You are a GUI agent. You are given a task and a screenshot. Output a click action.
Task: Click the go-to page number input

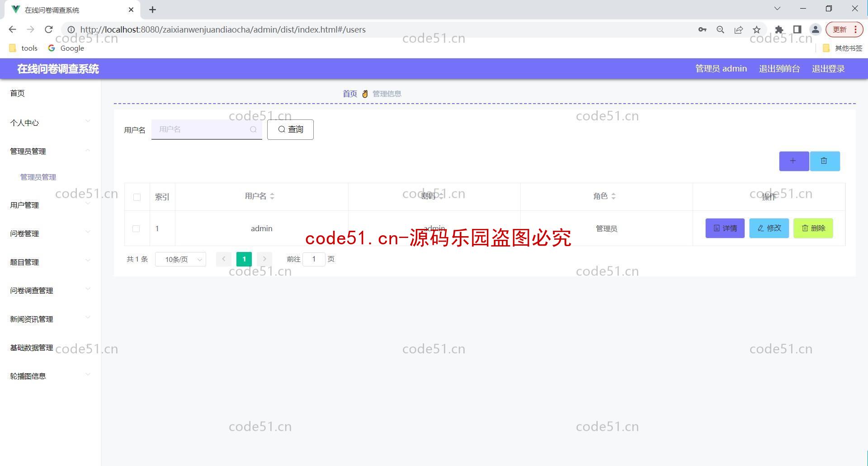coord(314,259)
